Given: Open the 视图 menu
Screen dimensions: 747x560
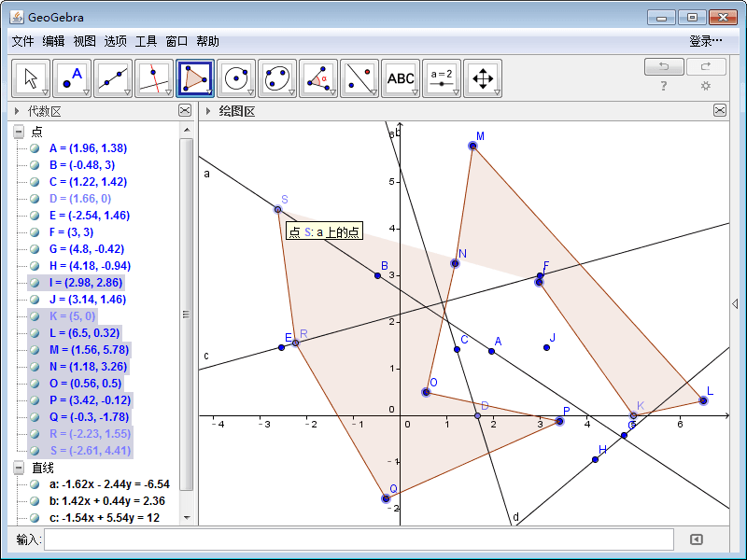Looking at the screenshot, I should pyautogui.click(x=84, y=41).
